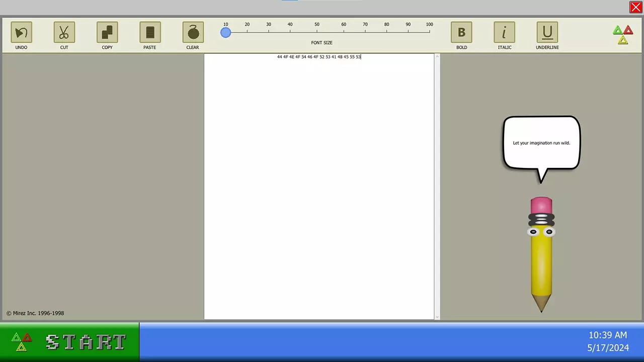Open the START menu
This screenshot has height=362, width=644.
point(69,342)
